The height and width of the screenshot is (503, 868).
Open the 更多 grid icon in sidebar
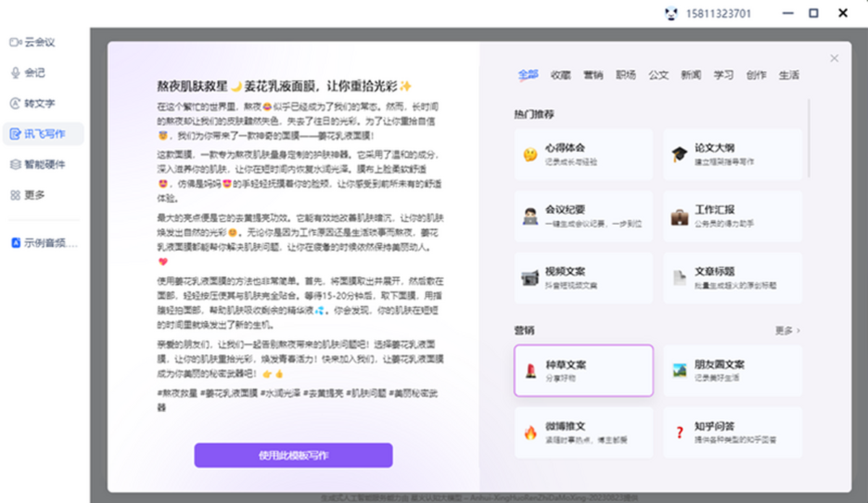pyautogui.click(x=15, y=195)
